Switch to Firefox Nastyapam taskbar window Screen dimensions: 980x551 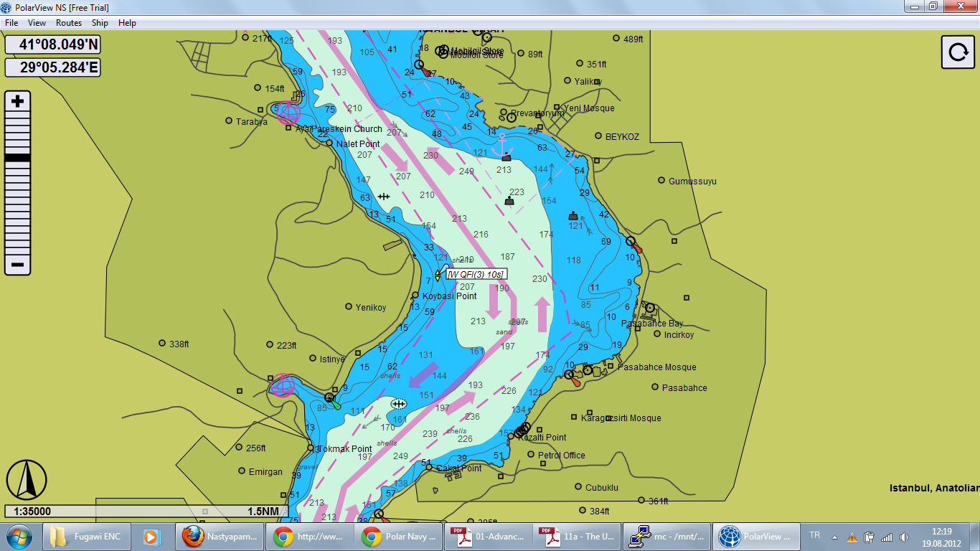(220, 536)
